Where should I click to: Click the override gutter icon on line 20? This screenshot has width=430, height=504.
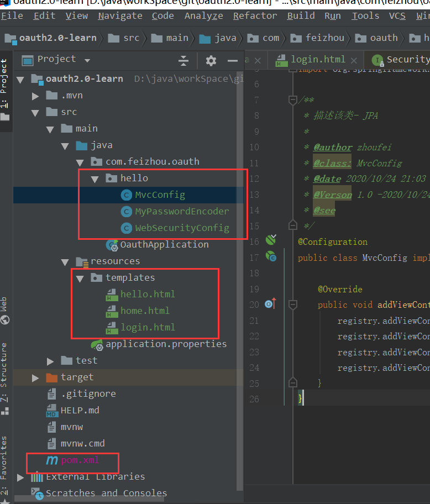271,304
